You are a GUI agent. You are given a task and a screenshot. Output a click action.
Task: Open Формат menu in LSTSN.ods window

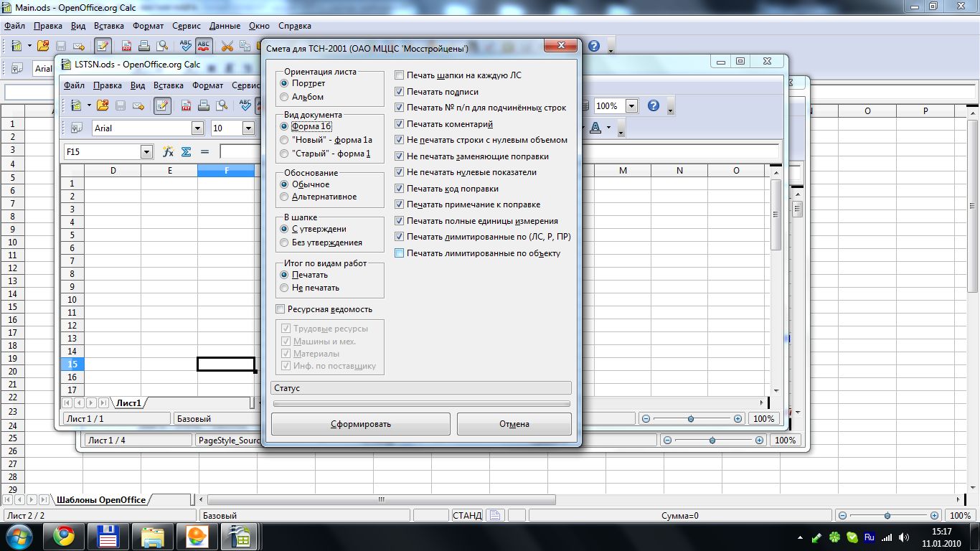(208, 85)
